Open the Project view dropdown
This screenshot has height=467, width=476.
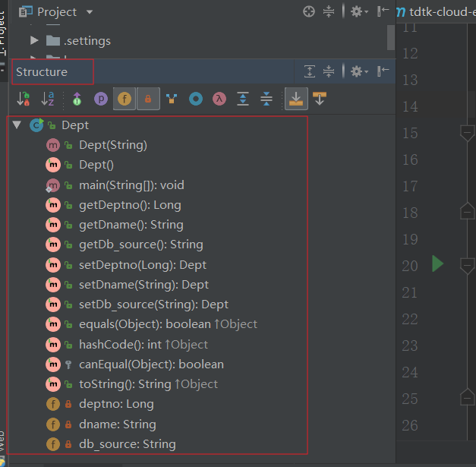[90, 12]
